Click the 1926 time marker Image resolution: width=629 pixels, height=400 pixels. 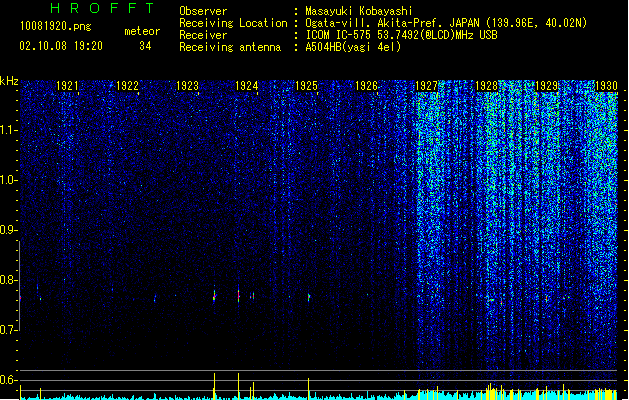(x=366, y=86)
